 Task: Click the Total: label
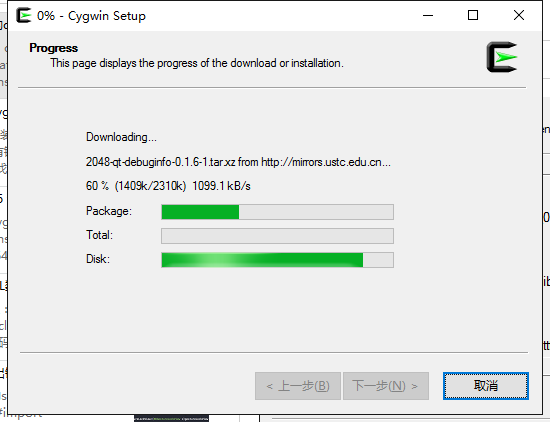tap(99, 235)
